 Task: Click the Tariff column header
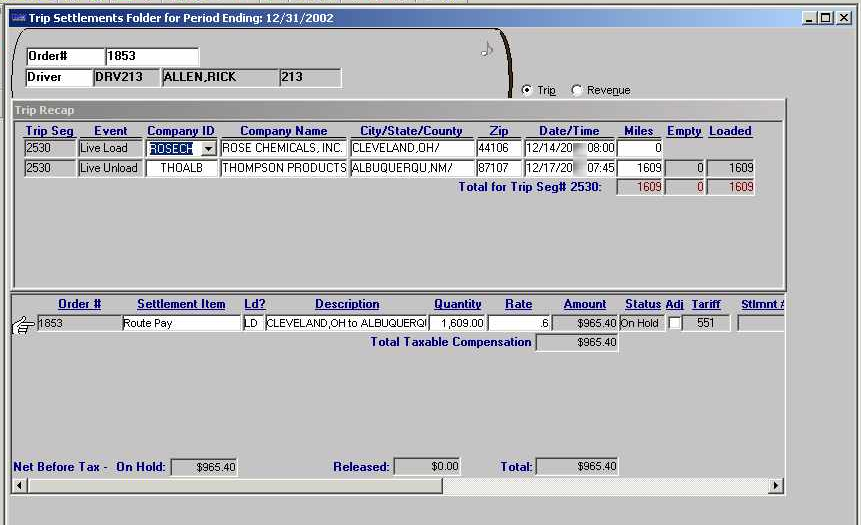[706, 304]
